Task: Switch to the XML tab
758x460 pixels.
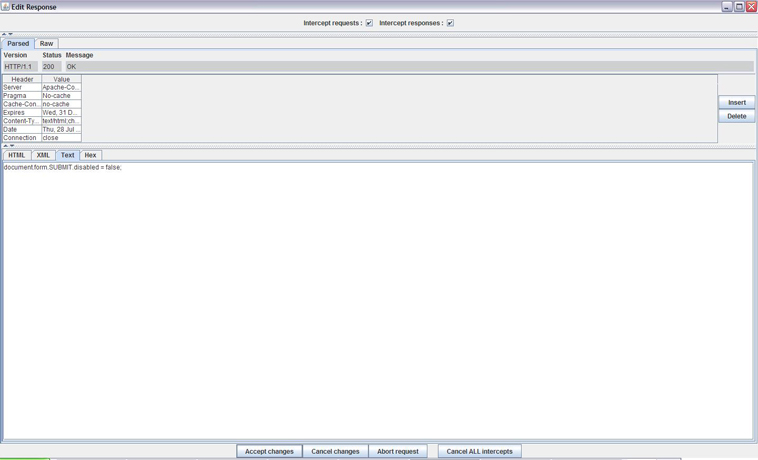Action: coord(43,155)
